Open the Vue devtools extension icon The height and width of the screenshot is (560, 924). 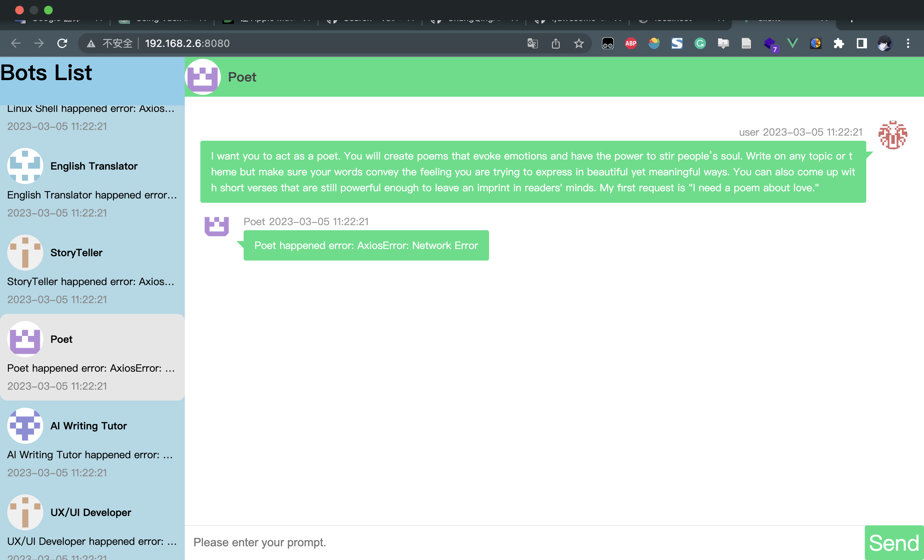coord(792,44)
